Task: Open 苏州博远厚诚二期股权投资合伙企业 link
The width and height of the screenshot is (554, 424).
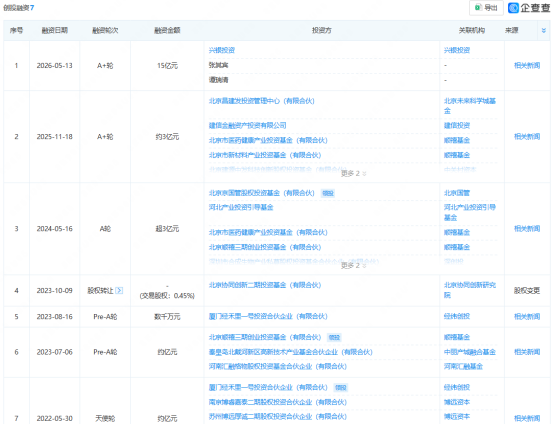Action: pyautogui.click(x=278, y=417)
